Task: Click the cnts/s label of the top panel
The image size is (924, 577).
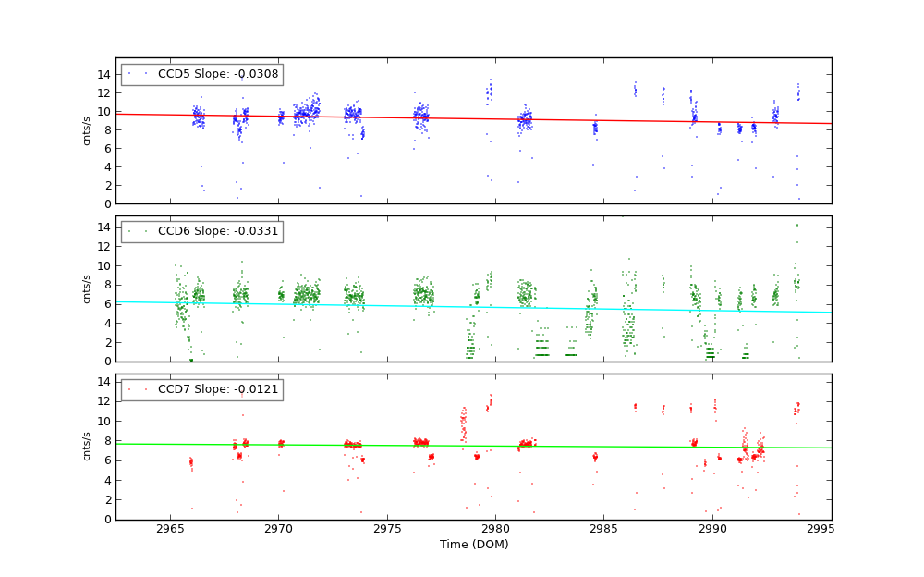Action: point(87,130)
